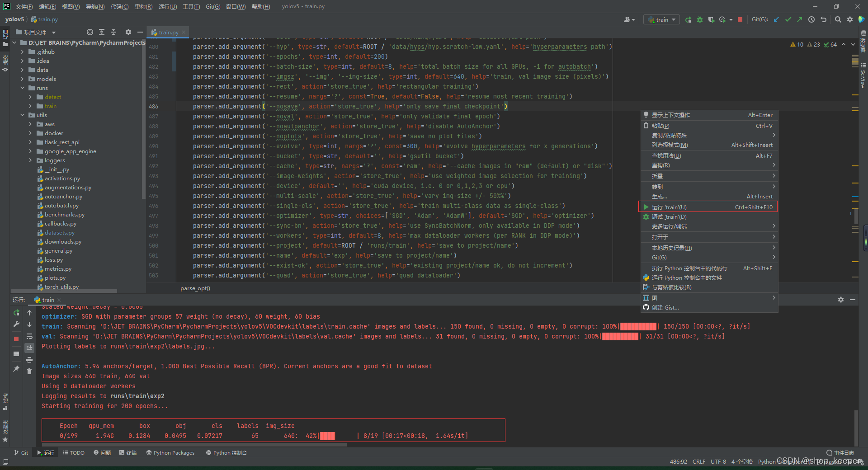Collapse the utils folder
868x470 pixels.
click(22, 115)
